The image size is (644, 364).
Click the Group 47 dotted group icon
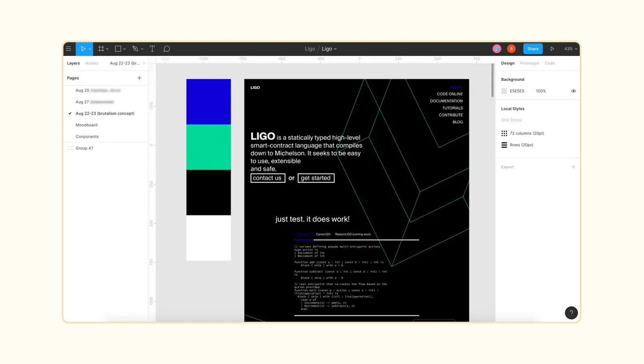pyautogui.click(x=70, y=148)
